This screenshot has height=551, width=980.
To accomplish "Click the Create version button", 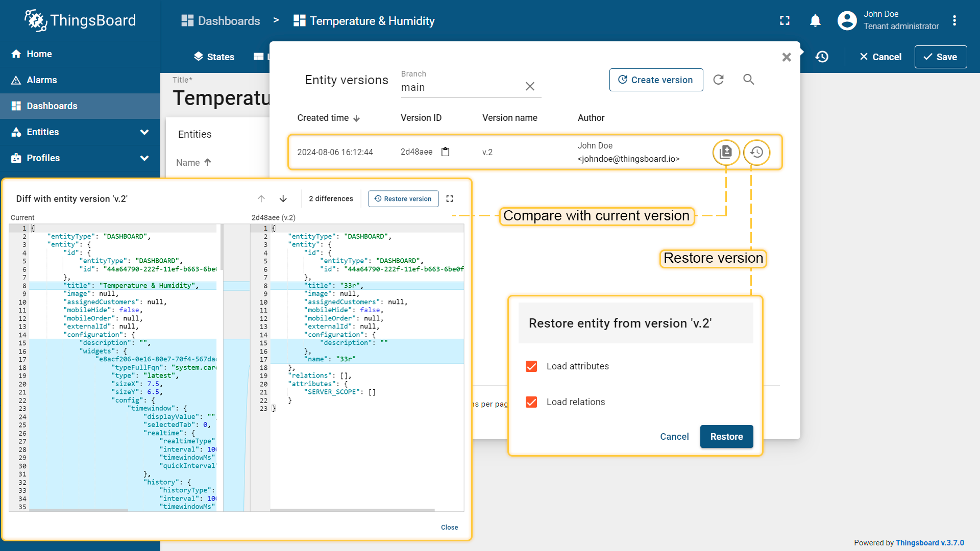I will coord(656,80).
